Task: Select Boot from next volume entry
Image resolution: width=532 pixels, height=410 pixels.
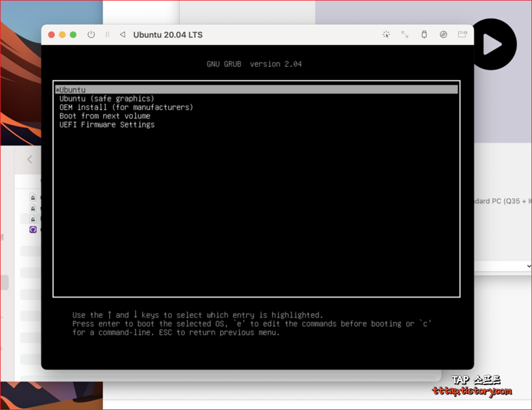Action: click(105, 116)
